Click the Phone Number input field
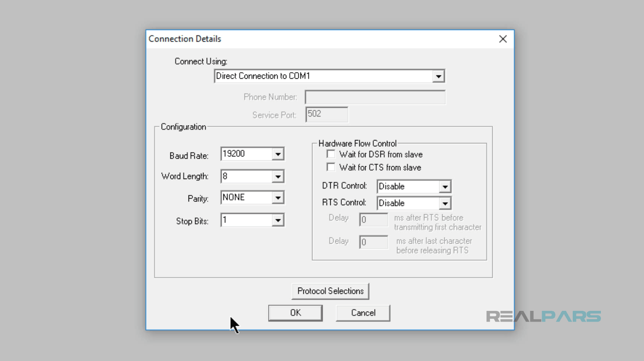Image resolution: width=644 pixels, height=361 pixels. click(374, 97)
